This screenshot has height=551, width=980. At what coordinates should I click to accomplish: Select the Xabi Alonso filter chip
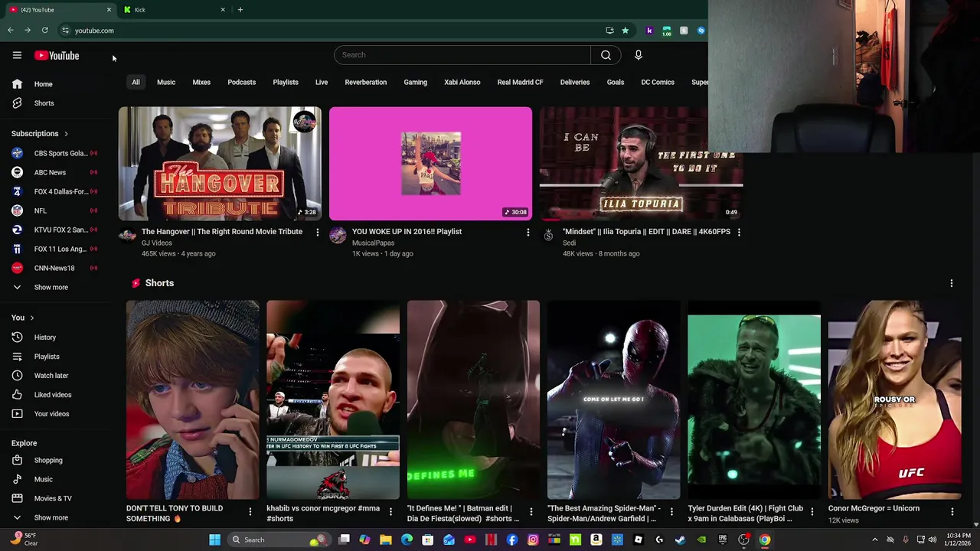coord(462,83)
